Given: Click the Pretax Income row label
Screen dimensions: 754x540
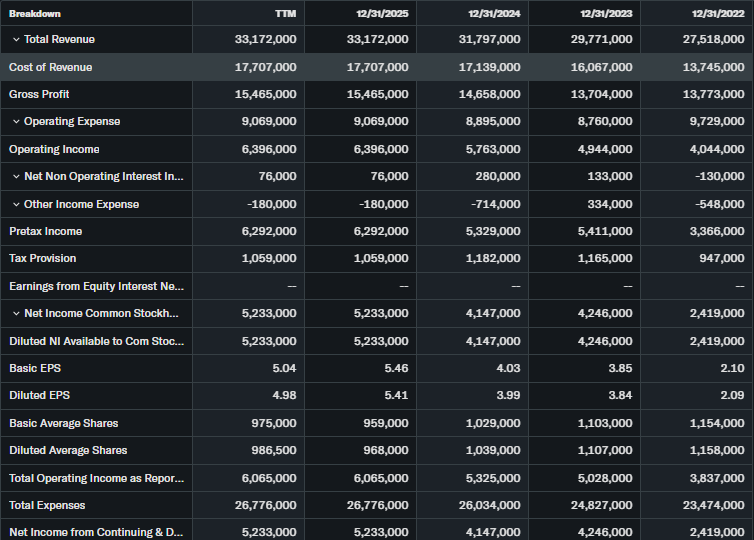Looking at the screenshot, I should 46,231.
